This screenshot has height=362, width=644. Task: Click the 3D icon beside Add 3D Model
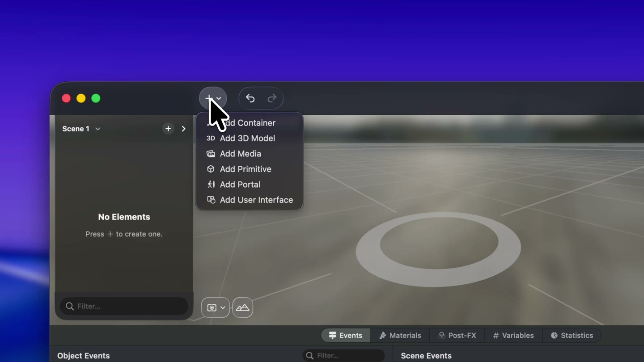(x=211, y=138)
